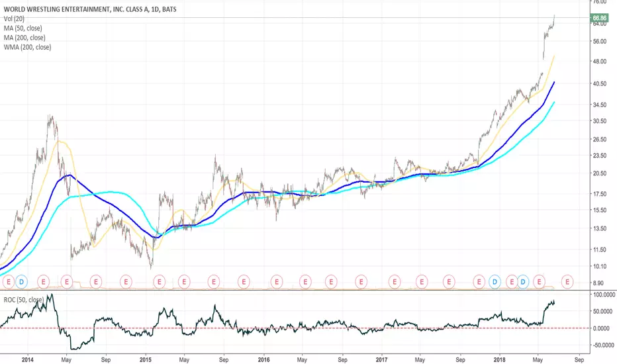Open the earnings marker just after 2016 label

coord(277,282)
